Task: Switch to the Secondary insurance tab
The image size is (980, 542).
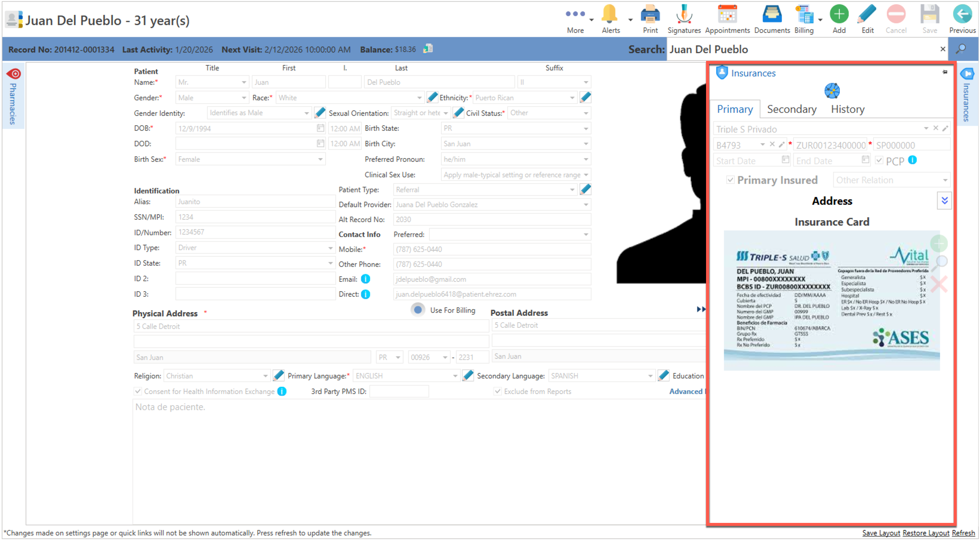Action: click(791, 109)
